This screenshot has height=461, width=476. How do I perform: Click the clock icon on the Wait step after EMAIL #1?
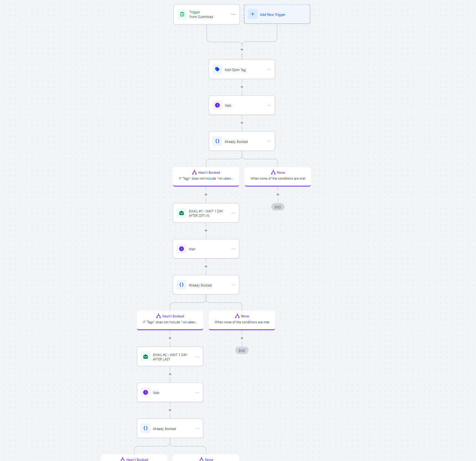click(x=181, y=249)
